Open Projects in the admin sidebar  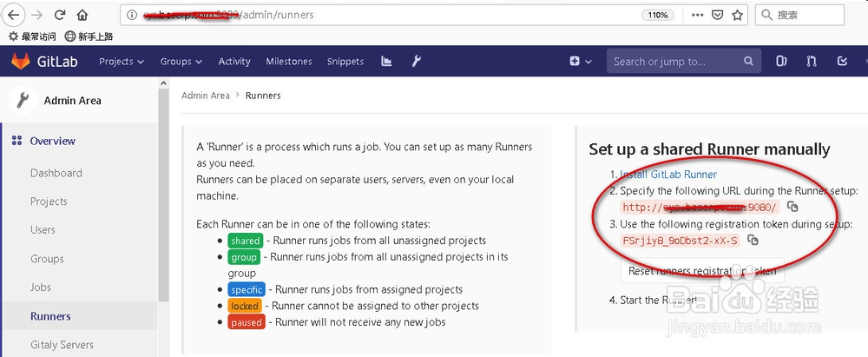[49, 202]
